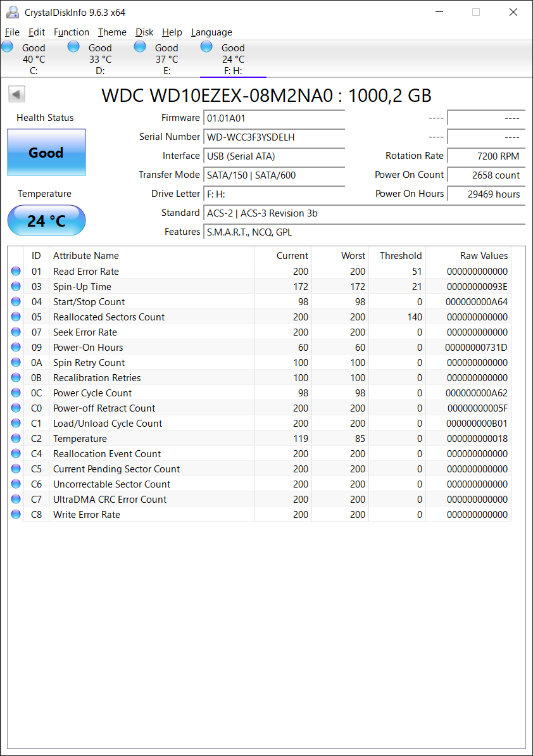Click the 24 °C temperature gauge
Image resolution: width=533 pixels, height=756 pixels.
point(46,220)
